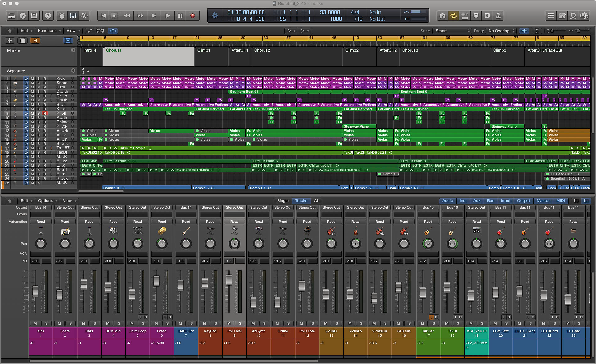The image size is (596, 364).
Task: Click the Bus filter button in mixer
Action: point(490,201)
